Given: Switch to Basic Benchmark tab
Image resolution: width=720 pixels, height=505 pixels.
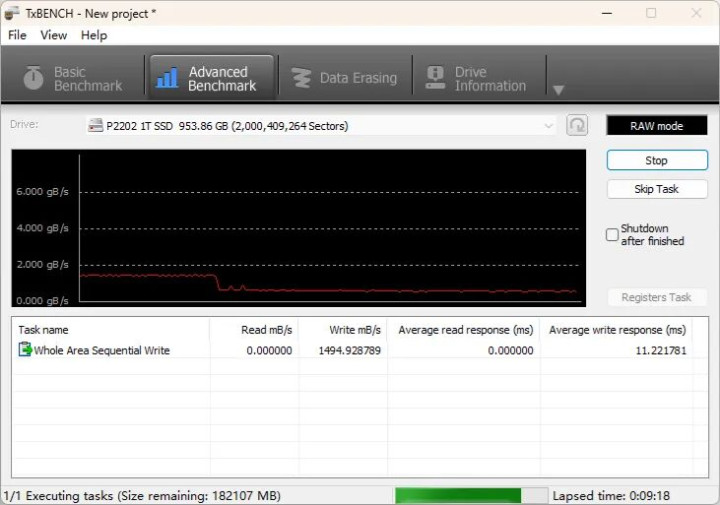Looking at the screenshot, I should (x=73, y=79).
